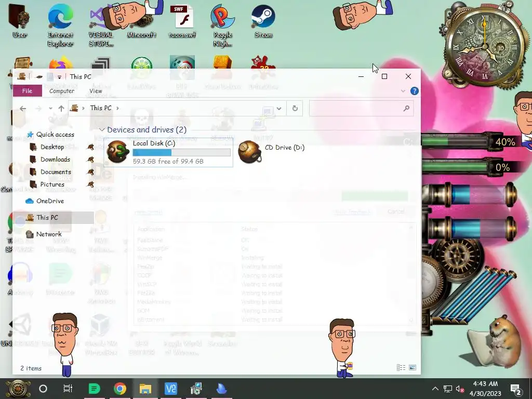
Task: Select This PC in navigation pane
Action: click(47, 218)
